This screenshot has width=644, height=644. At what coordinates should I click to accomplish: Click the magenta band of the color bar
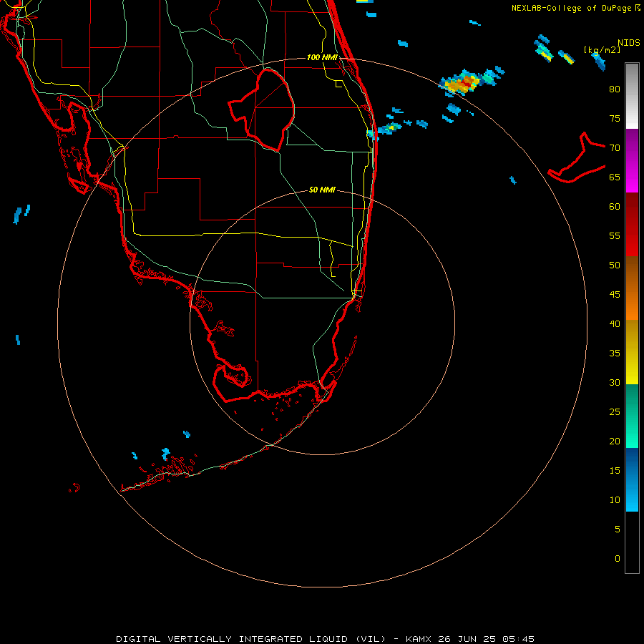pos(632,160)
